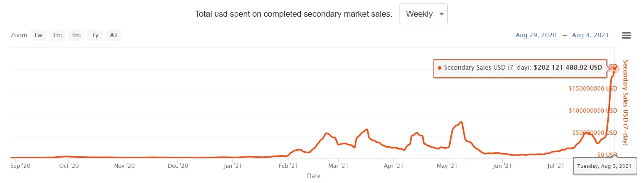Screen dimensions: 644x183
Task: Edit the Aug 4, 2021 end date
Action: [x=590, y=35]
